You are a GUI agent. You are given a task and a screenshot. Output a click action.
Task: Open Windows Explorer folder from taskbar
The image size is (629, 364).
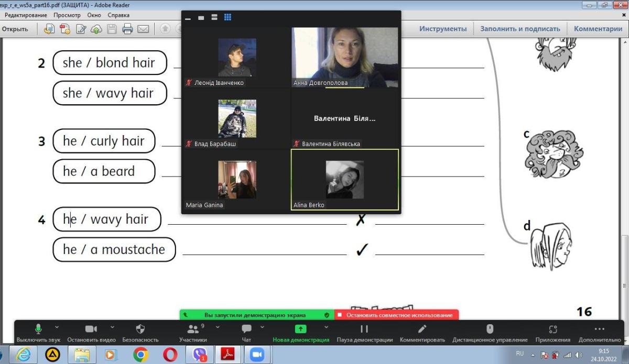coord(82,355)
